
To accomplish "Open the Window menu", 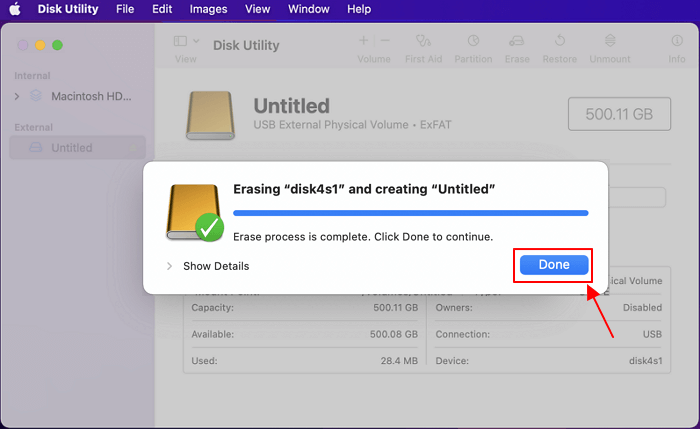I will click(x=309, y=9).
